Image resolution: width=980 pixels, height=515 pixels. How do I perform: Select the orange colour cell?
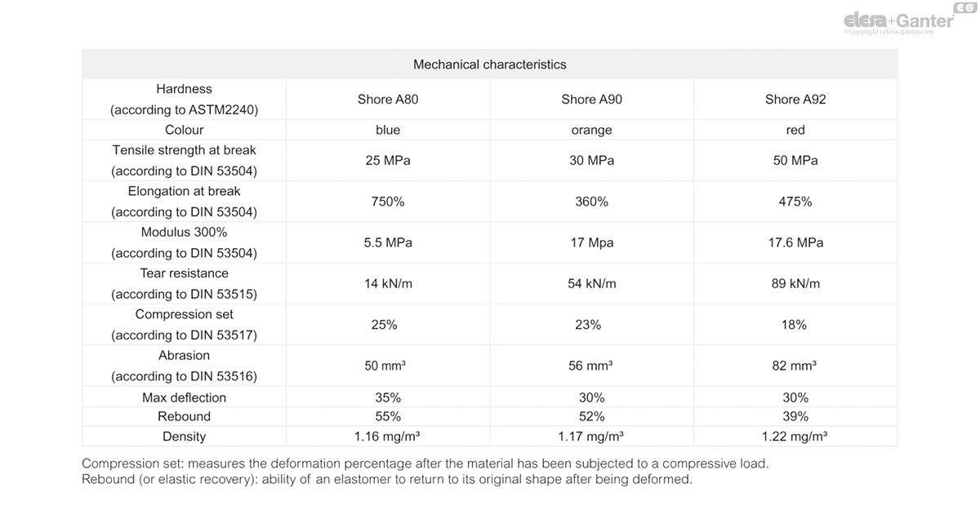591,131
